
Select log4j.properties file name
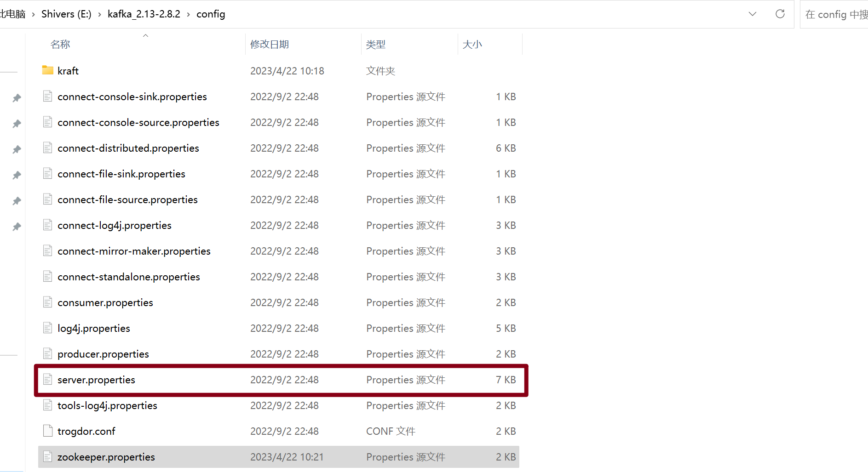click(x=94, y=328)
